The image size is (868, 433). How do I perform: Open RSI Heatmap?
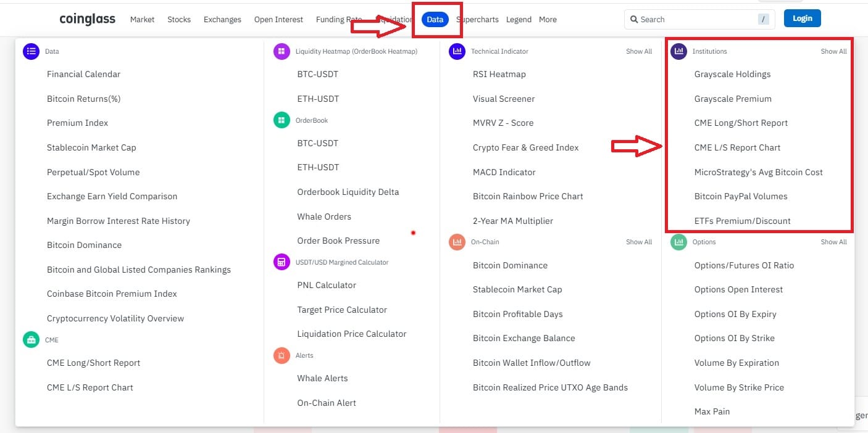[x=499, y=74]
